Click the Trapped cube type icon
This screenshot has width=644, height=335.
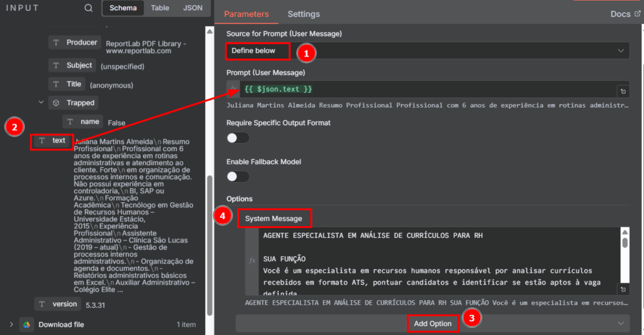[x=56, y=103]
